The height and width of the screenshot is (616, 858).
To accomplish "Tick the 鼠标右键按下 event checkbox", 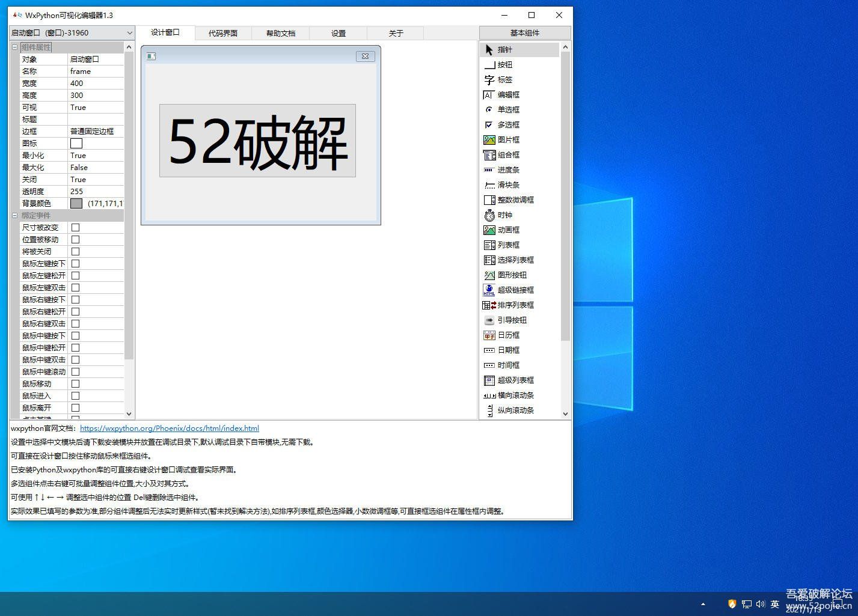I will 76,300.
